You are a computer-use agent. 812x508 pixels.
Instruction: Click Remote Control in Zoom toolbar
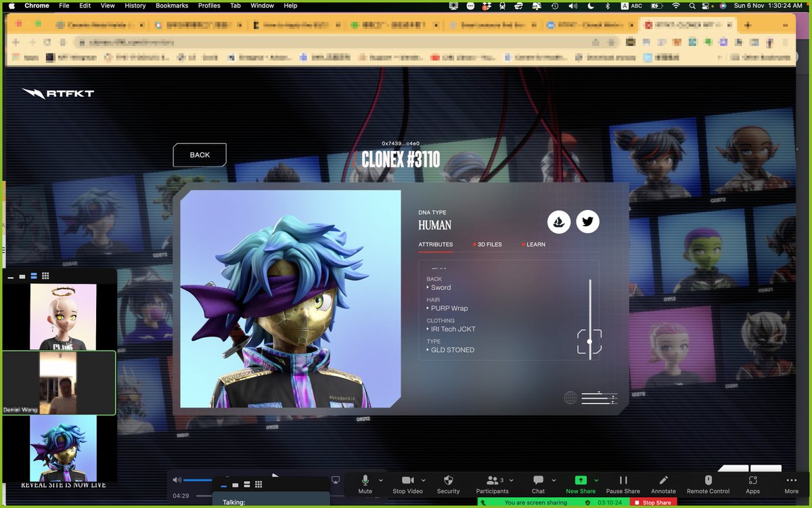(x=708, y=484)
